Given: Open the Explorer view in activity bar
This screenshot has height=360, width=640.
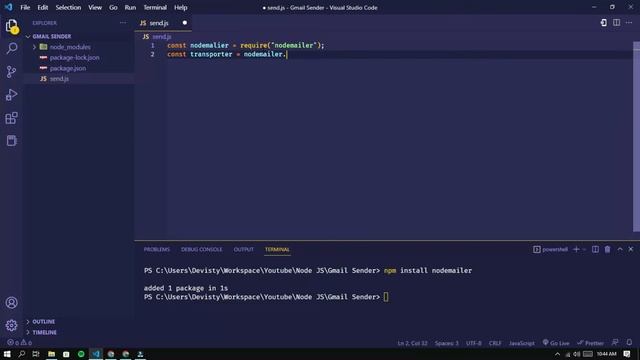Looking at the screenshot, I should (x=12, y=26).
